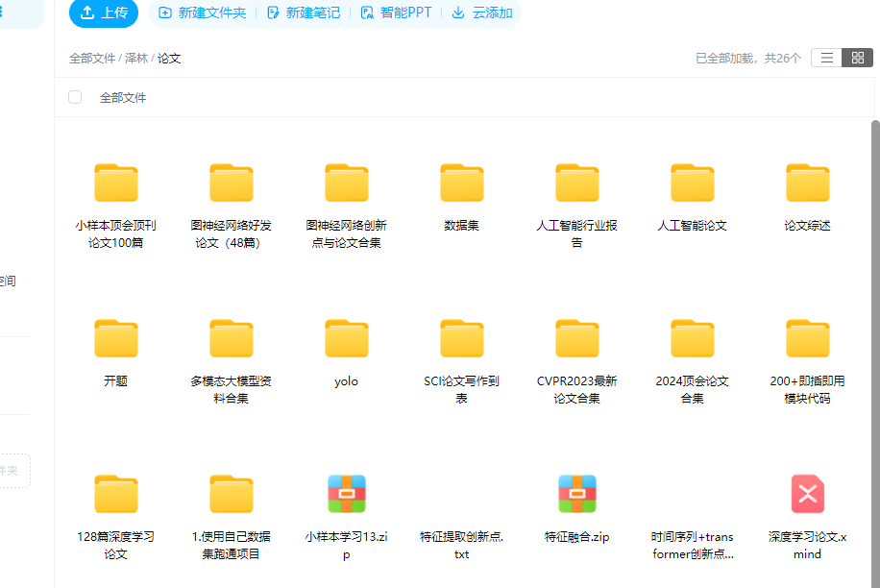Click the upload arrow icon in 上传

87,12
